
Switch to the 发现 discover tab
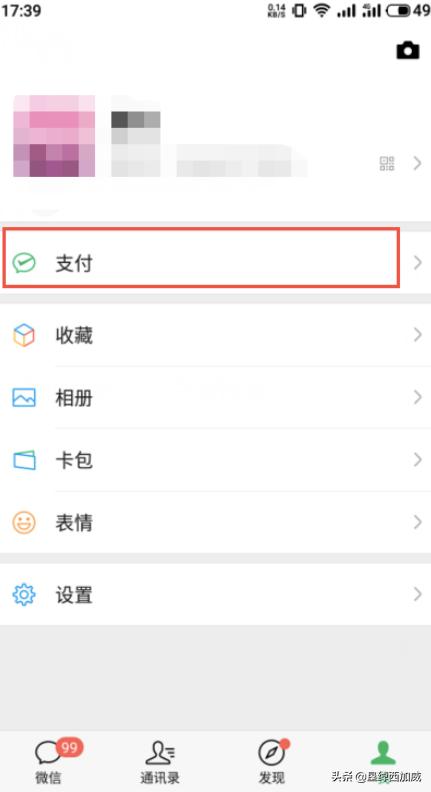pyautogui.click(x=272, y=761)
